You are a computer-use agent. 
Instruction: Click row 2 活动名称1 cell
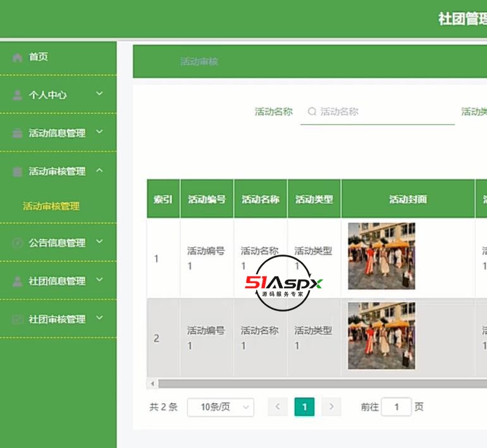point(260,338)
